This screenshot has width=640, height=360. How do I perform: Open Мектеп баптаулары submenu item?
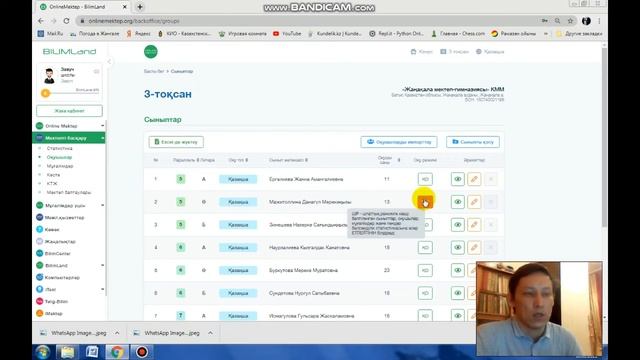[x=69, y=192]
